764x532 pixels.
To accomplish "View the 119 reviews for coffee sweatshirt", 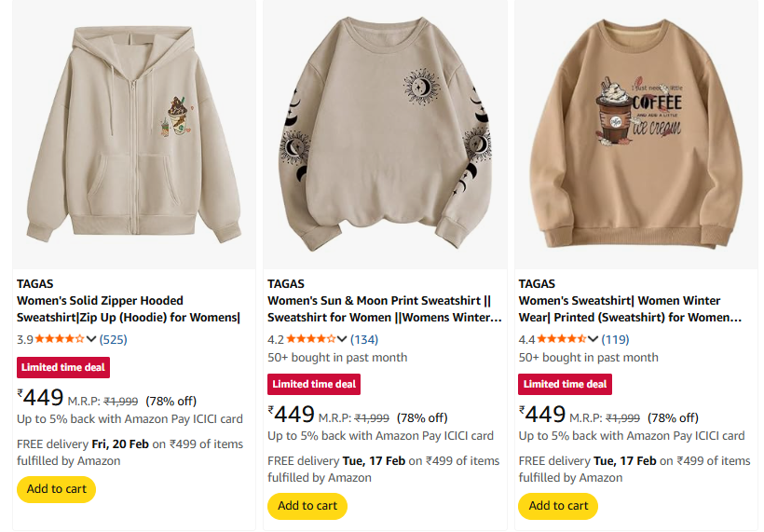I will tap(615, 339).
